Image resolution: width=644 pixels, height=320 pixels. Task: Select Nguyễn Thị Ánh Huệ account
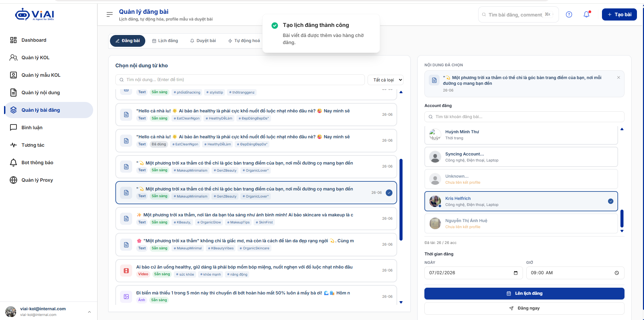tap(521, 223)
